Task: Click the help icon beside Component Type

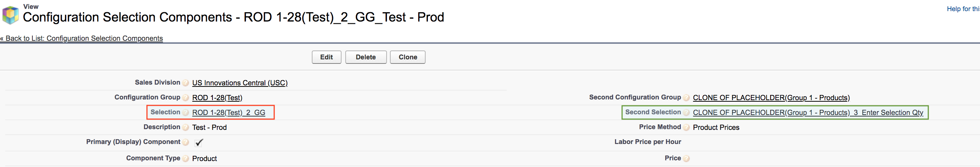Action: 185,158
